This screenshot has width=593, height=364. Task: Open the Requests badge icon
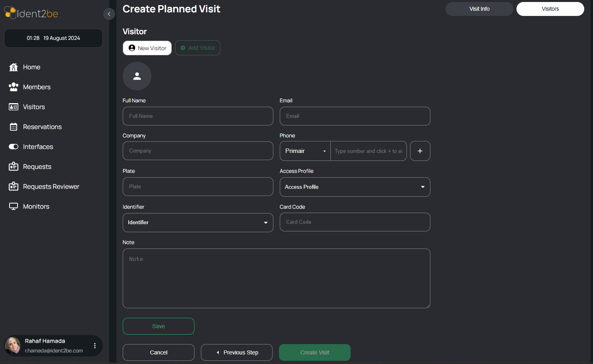14,166
